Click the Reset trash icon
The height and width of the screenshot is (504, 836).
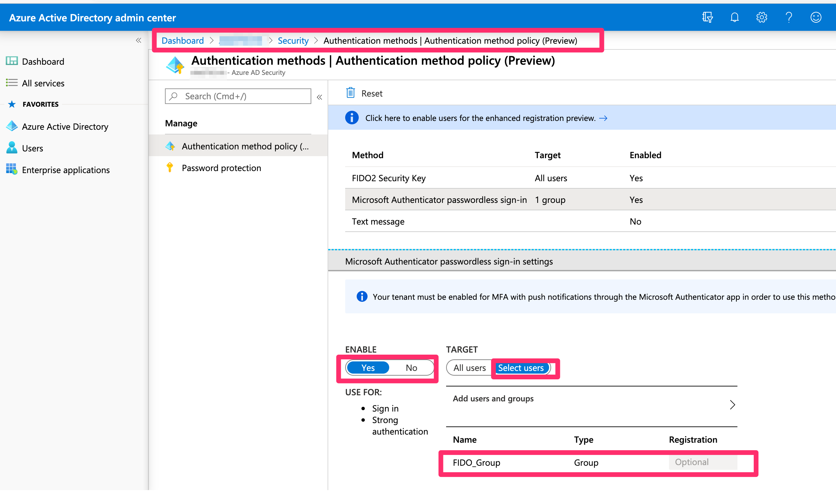coord(351,92)
